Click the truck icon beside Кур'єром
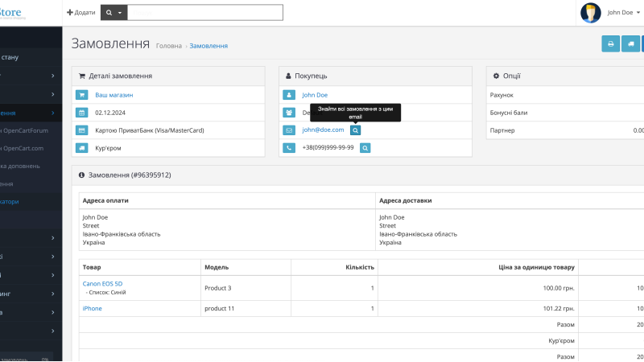 pyautogui.click(x=82, y=148)
